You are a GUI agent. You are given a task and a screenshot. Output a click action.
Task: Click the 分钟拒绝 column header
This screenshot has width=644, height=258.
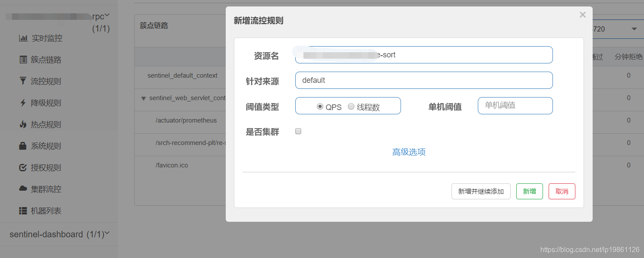click(x=629, y=57)
